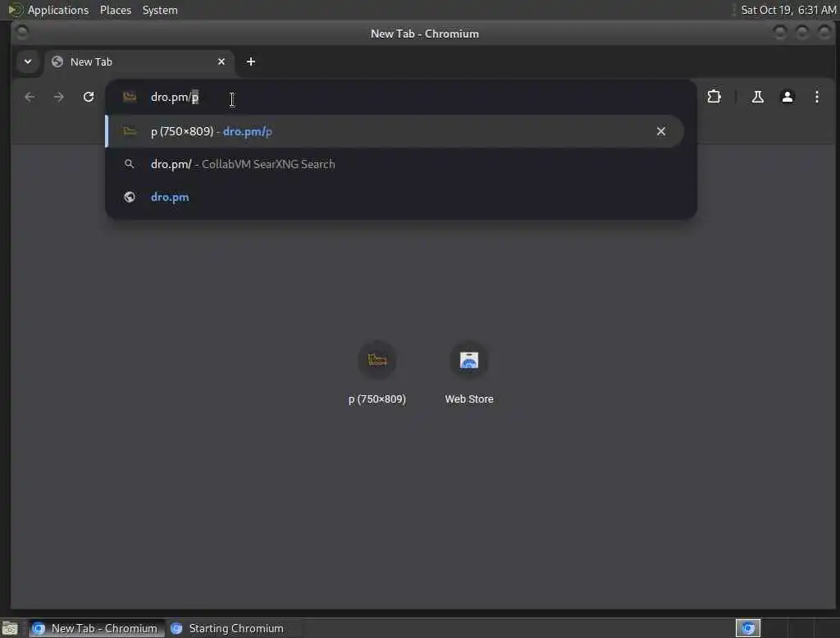Viewport: 840px width, 638px height.
Task: Switch to New Tab - Chromium taskbar item
Action: [97, 628]
